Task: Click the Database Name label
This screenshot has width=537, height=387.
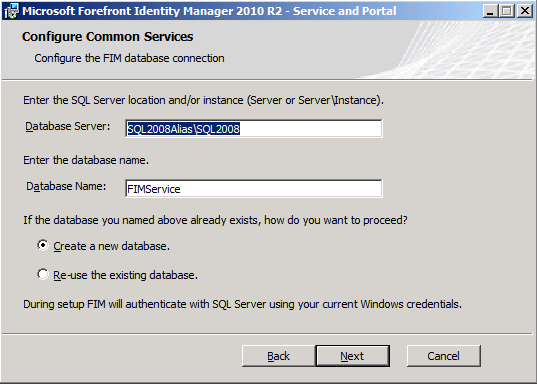Action: [x=66, y=186]
